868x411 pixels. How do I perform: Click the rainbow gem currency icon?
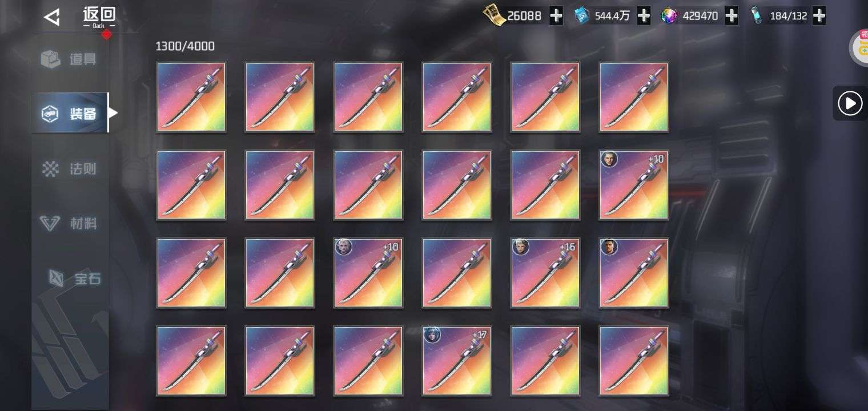coord(669,16)
